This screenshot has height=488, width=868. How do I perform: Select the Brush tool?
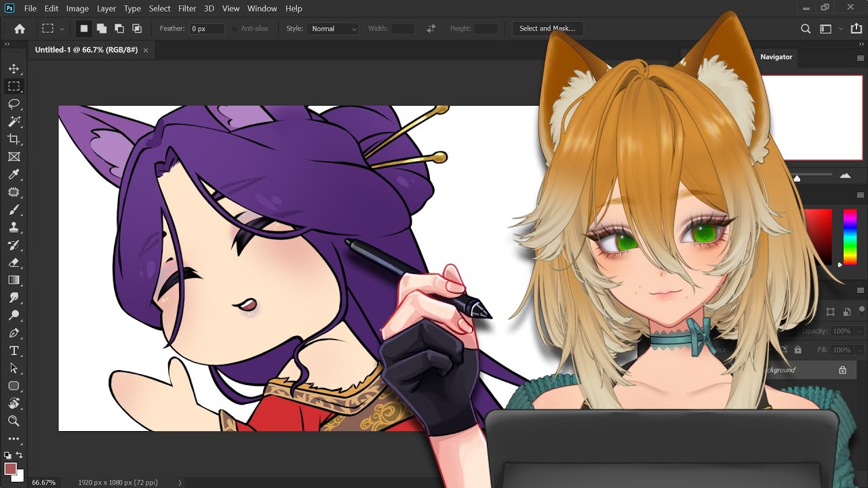[14, 209]
